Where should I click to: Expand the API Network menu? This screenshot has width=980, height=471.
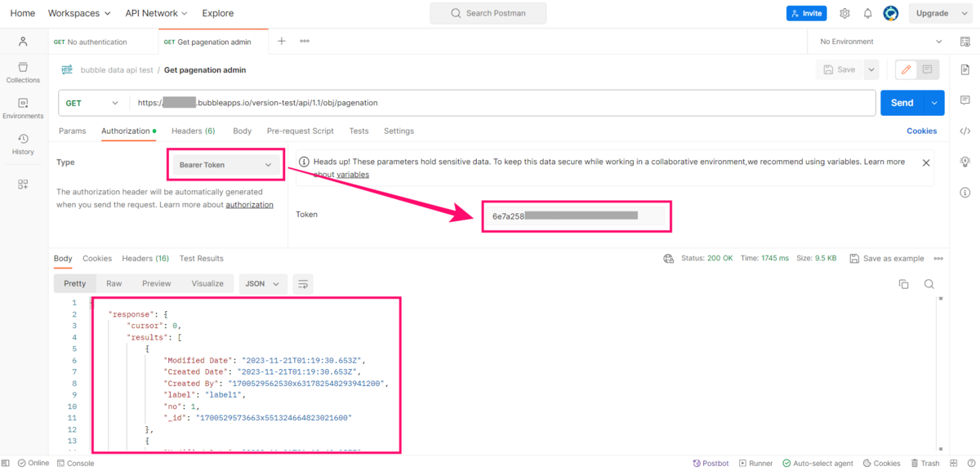156,13
